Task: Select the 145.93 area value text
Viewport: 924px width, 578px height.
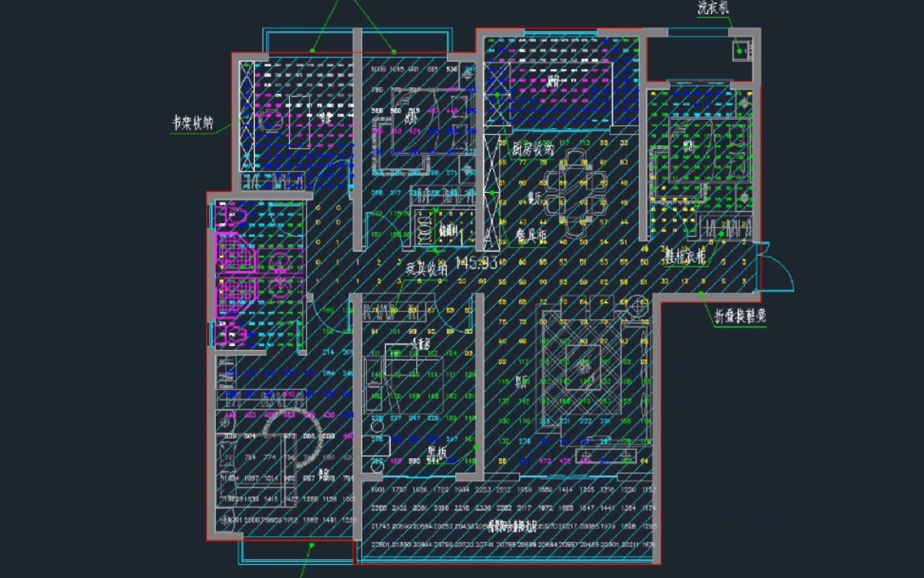Action: (476, 263)
